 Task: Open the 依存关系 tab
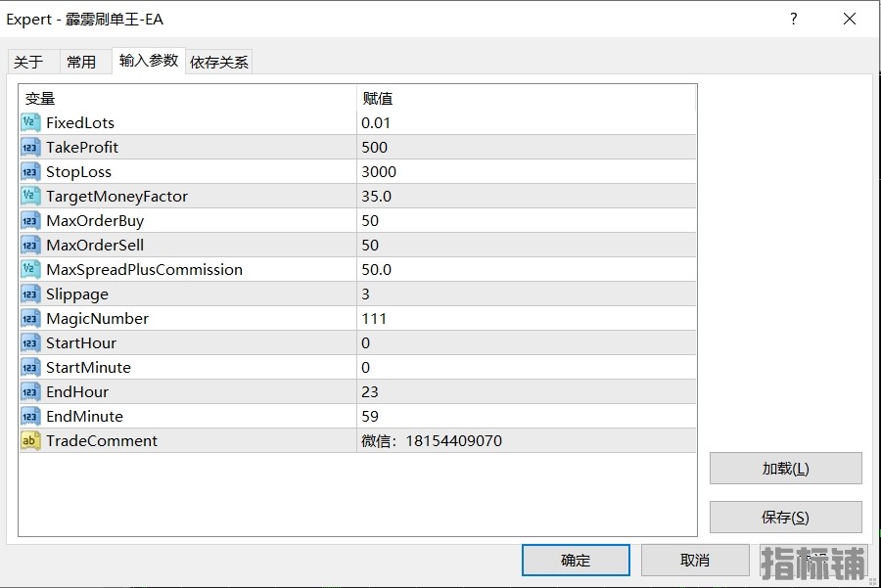pyautogui.click(x=219, y=62)
